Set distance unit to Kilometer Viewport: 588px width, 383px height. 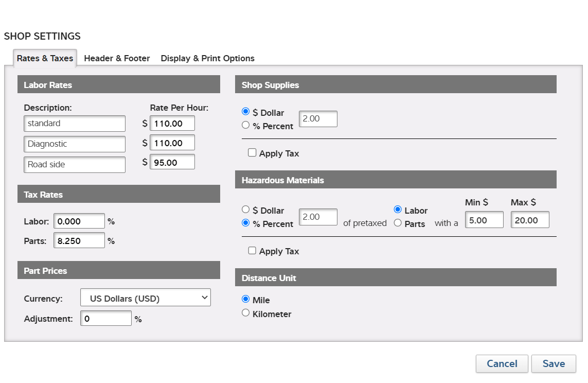coord(245,313)
